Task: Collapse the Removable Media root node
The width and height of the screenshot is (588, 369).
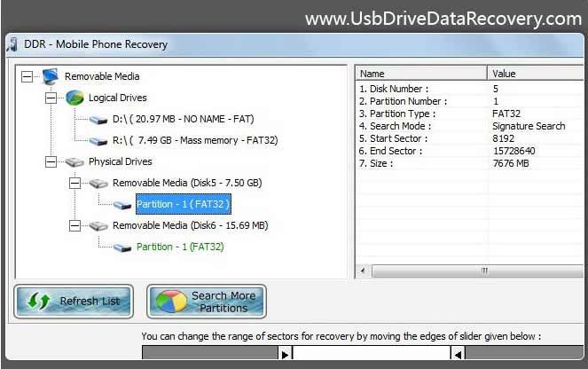Action: point(27,76)
